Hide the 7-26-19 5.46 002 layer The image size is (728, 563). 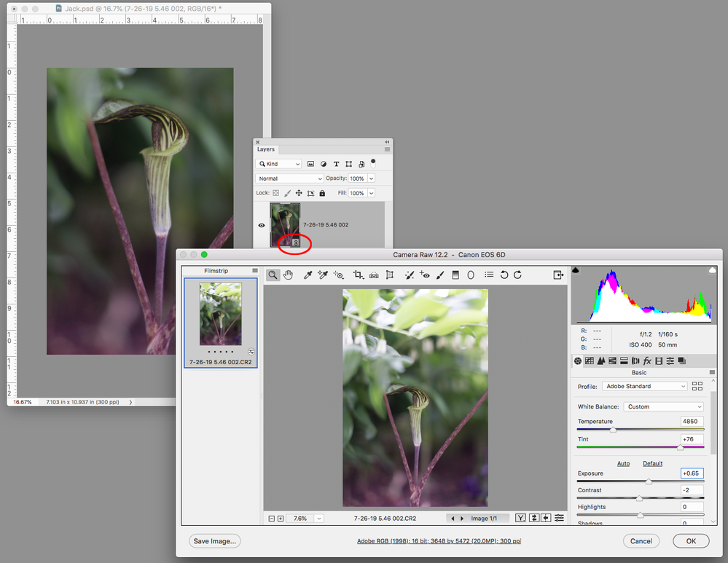(x=262, y=225)
